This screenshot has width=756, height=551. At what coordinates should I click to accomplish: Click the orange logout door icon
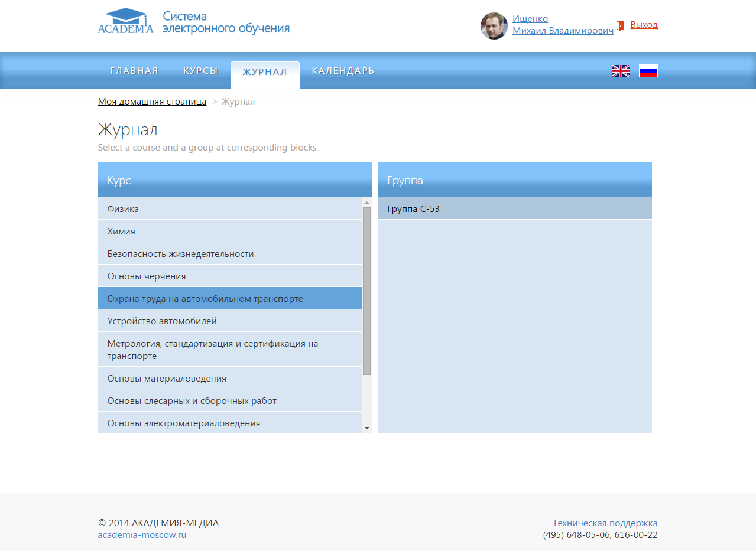pos(620,25)
